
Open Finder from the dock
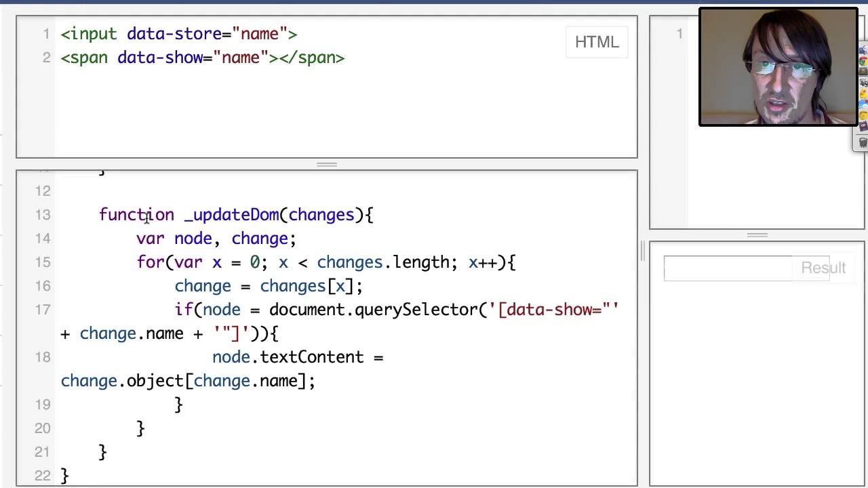pyautogui.click(x=863, y=49)
